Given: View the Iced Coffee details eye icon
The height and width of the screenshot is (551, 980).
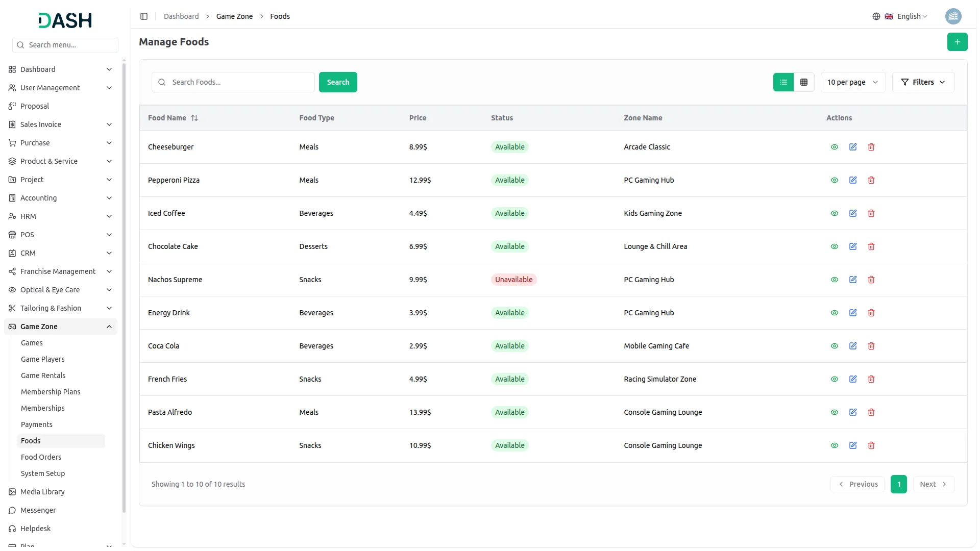Looking at the screenshot, I should tap(835, 213).
